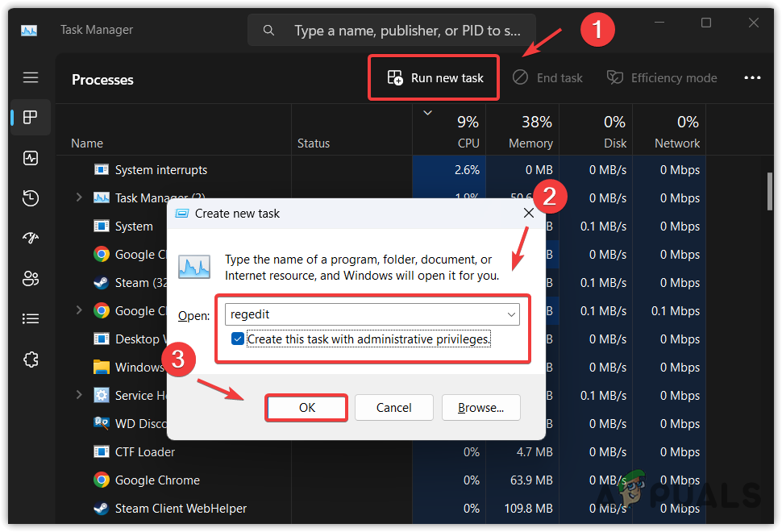
Task: Open App history icon in sidebar
Action: click(31, 198)
